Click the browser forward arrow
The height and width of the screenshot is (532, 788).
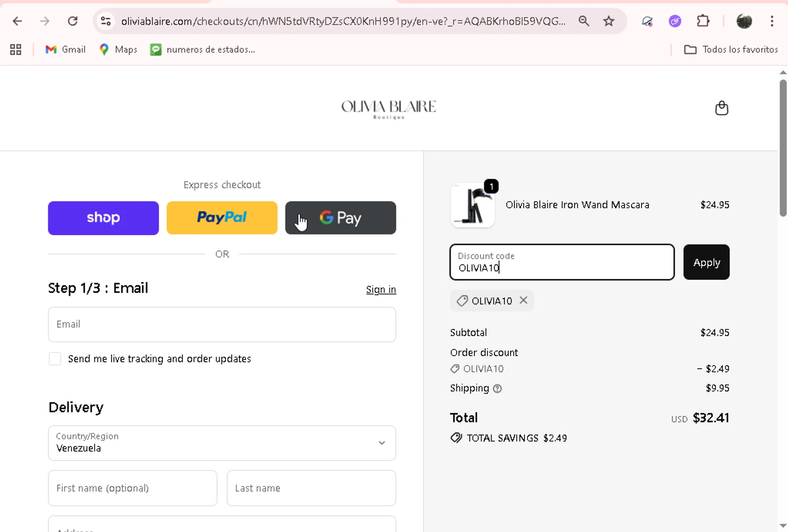[x=45, y=21]
